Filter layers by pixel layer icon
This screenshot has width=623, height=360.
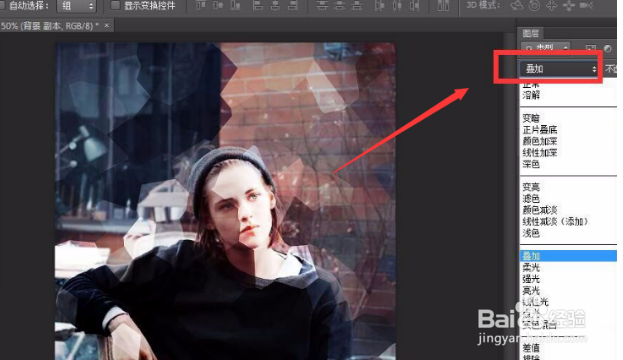coord(591,48)
